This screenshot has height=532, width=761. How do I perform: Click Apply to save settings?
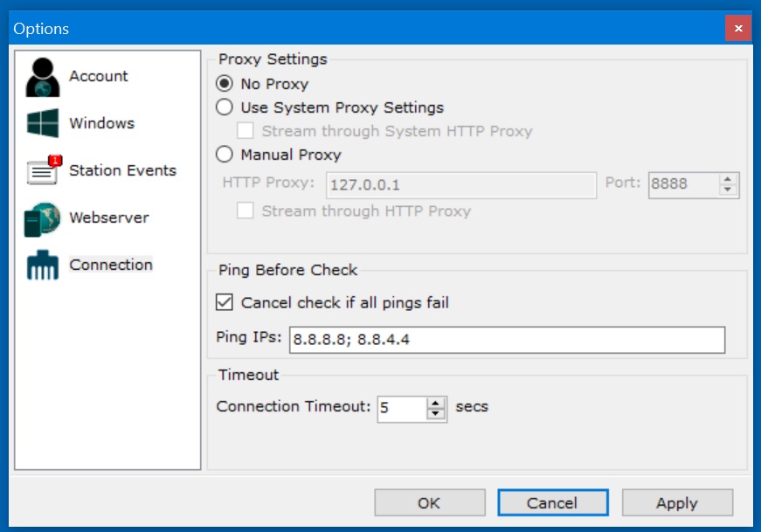tap(677, 502)
